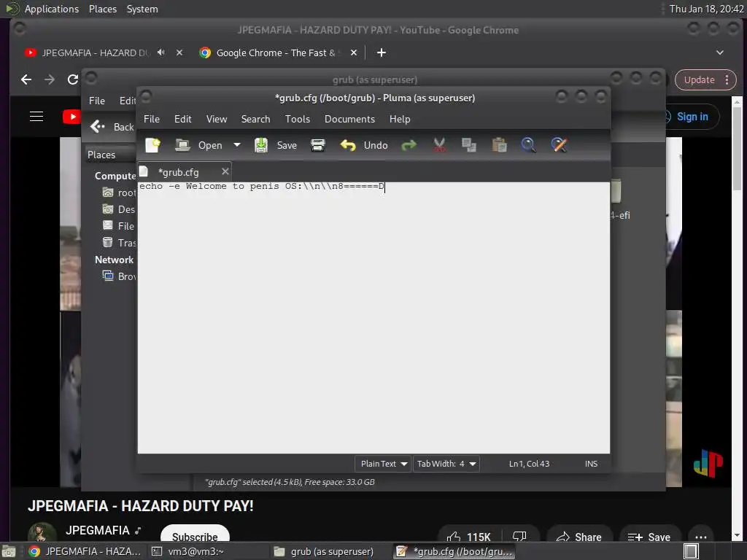Open the Plain Text syntax dropdown
The image size is (747, 560).
pos(382,463)
